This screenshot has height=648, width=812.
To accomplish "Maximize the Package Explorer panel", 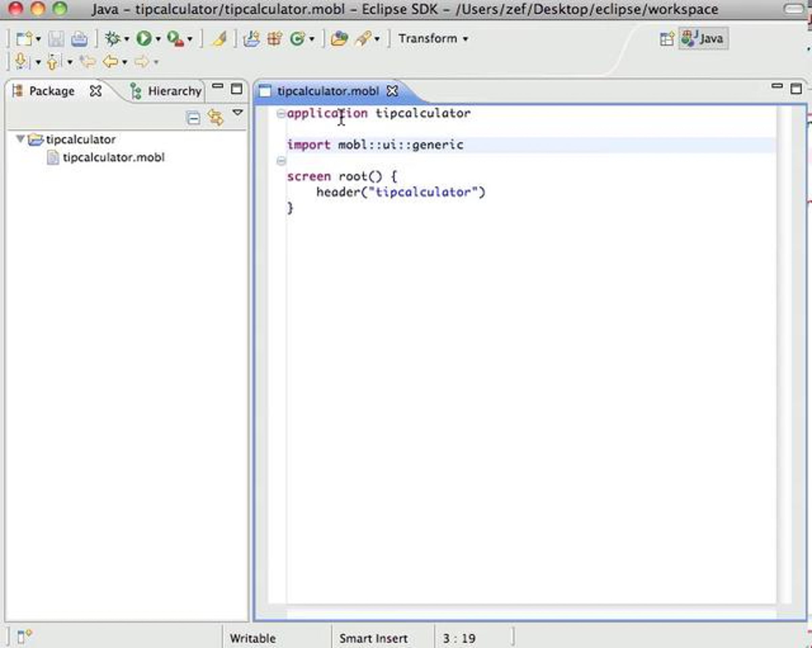I will pyautogui.click(x=236, y=89).
